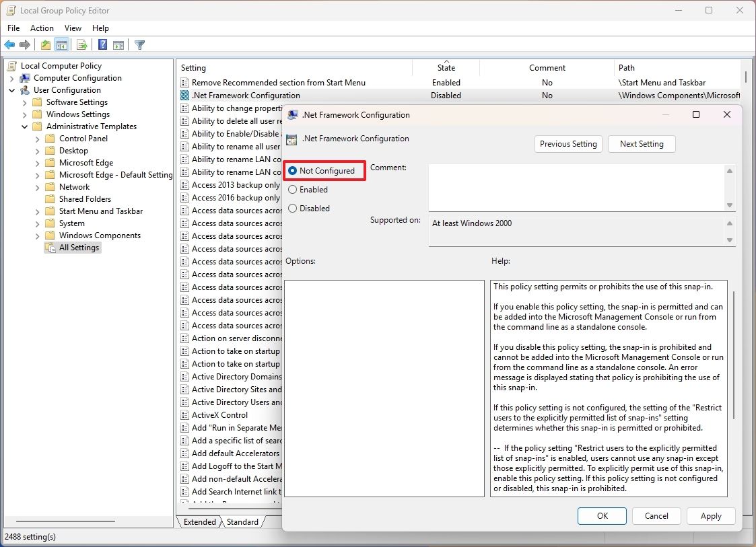This screenshot has width=756, height=547.
Task: Open the Action menu
Action: (x=42, y=28)
